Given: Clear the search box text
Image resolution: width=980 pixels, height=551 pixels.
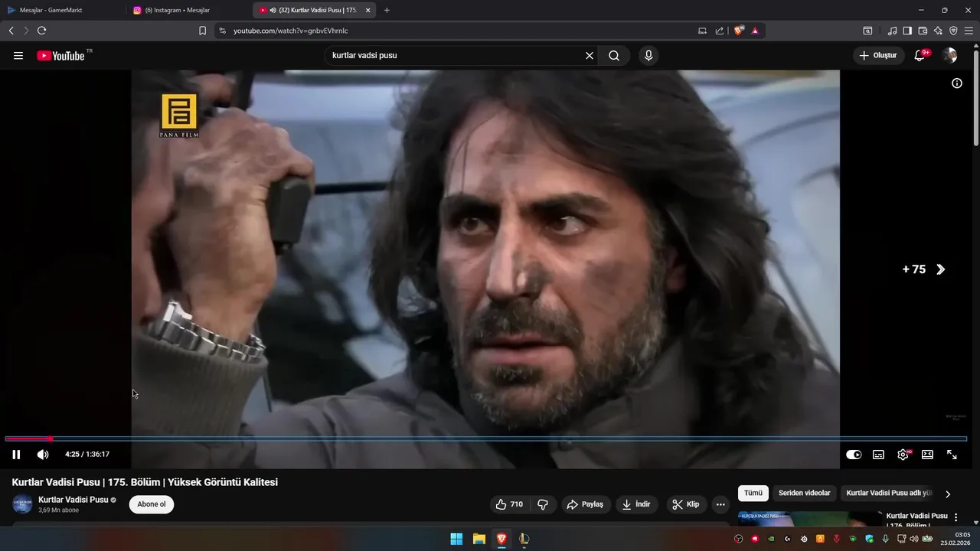Looking at the screenshot, I should [x=590, y=56].
